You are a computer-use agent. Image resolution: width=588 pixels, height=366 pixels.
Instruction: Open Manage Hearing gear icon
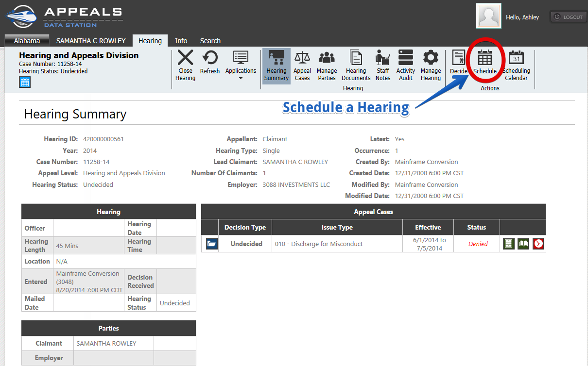431,58
